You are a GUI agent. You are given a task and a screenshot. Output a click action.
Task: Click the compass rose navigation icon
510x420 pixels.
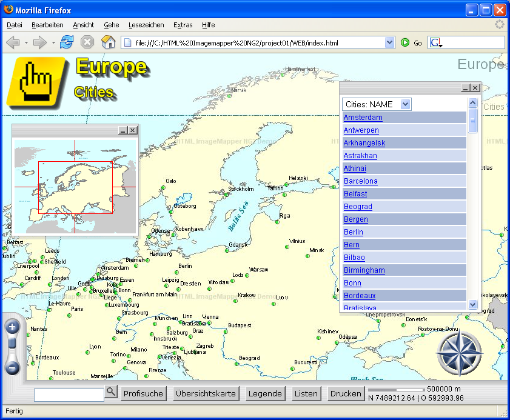459,353
